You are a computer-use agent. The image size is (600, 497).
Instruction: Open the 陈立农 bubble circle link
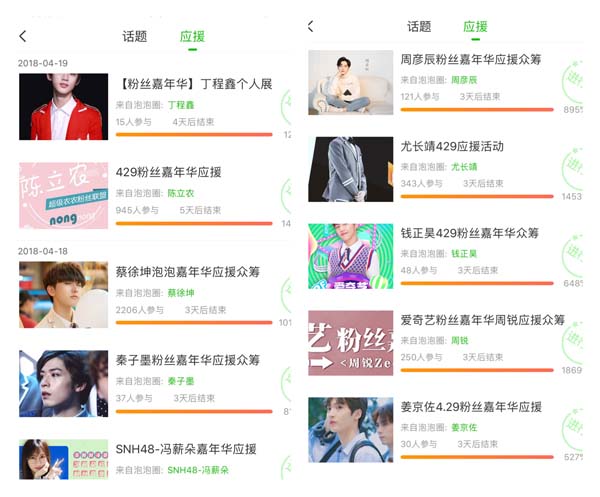[x=181, y=193]
